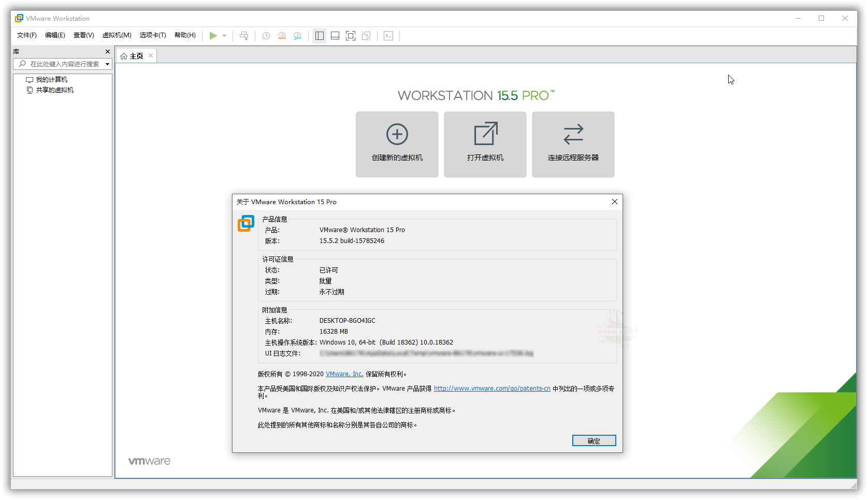This screenshot has width=868, height=500.
Task: Open the snapshot manager wrench icon
Action: tap(297, 36)
